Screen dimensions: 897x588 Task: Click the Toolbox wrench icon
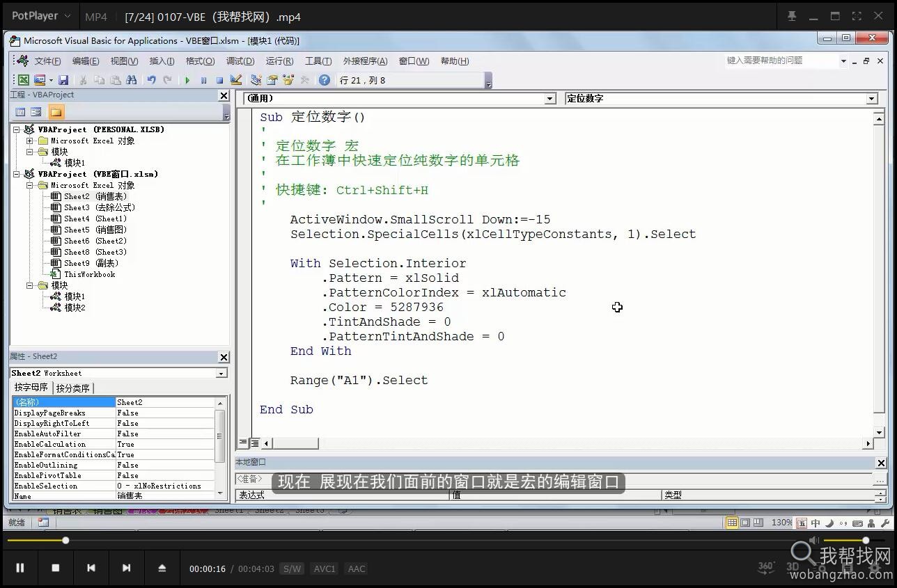pos(304,80)
